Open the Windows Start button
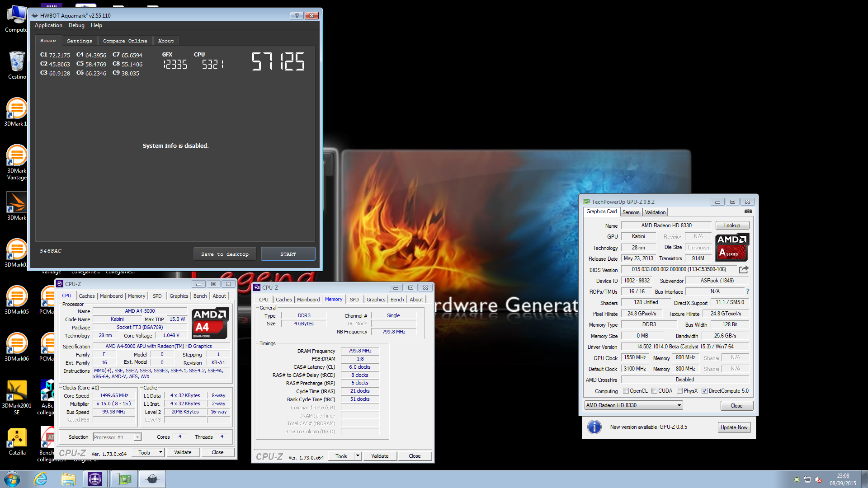 pos(12,479)
